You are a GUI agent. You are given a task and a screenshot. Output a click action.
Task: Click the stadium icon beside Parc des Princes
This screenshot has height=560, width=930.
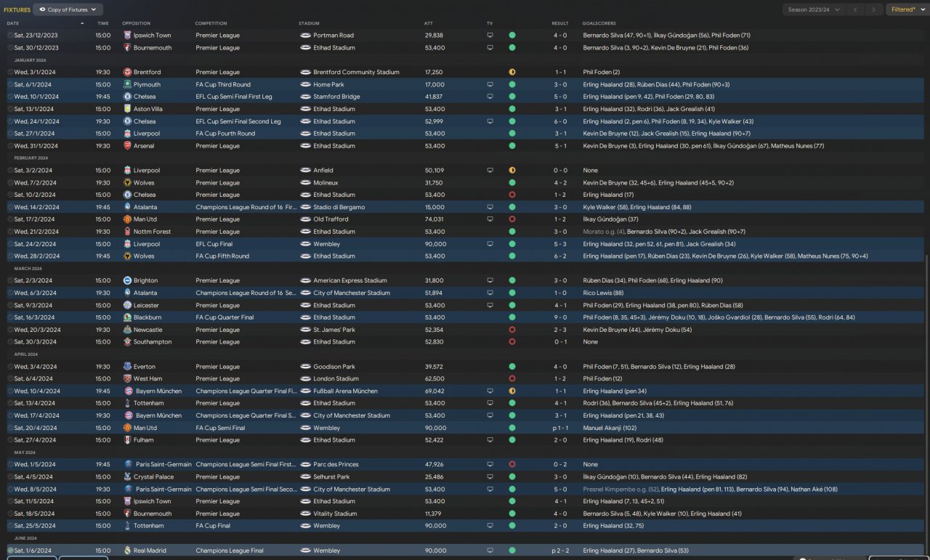(x=305, y=465)
